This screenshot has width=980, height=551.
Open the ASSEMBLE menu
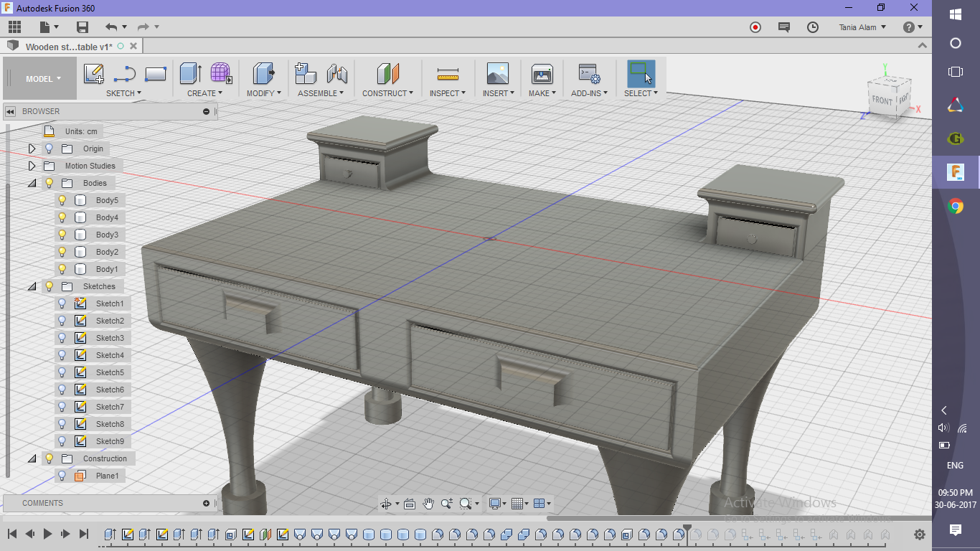click(321, 93)
